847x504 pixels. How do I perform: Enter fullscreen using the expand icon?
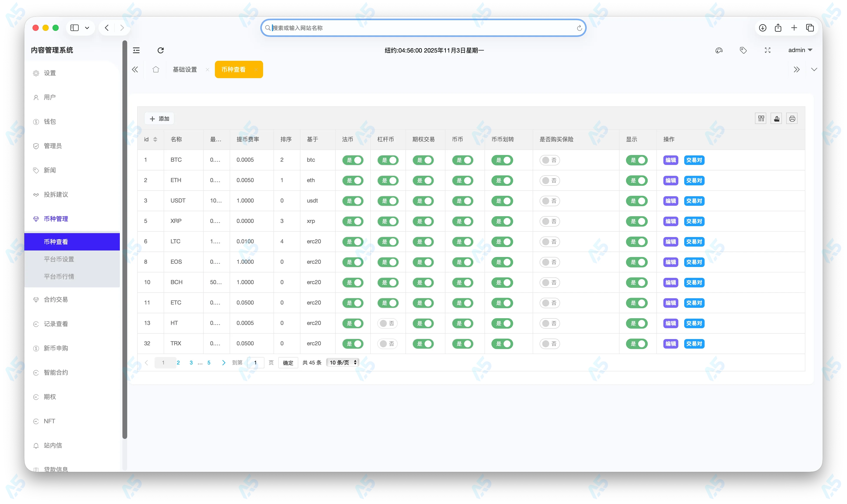768,50
